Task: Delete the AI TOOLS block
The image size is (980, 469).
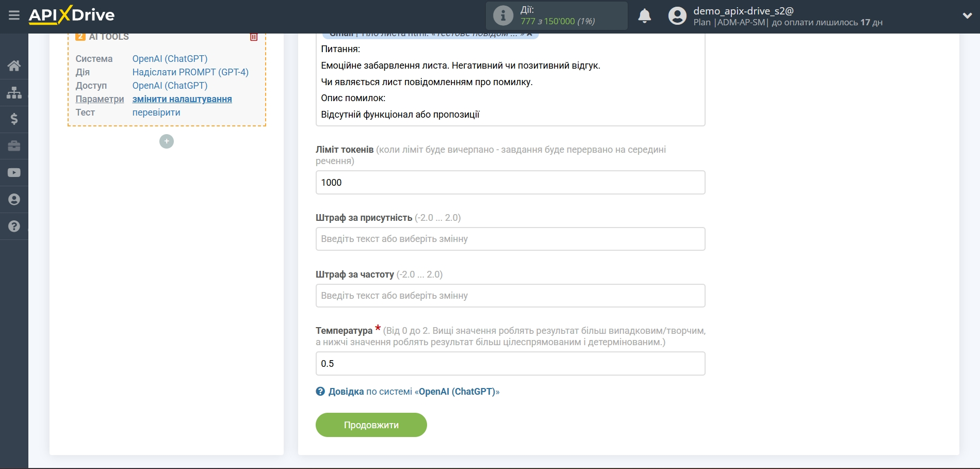Action: point(254,37)
